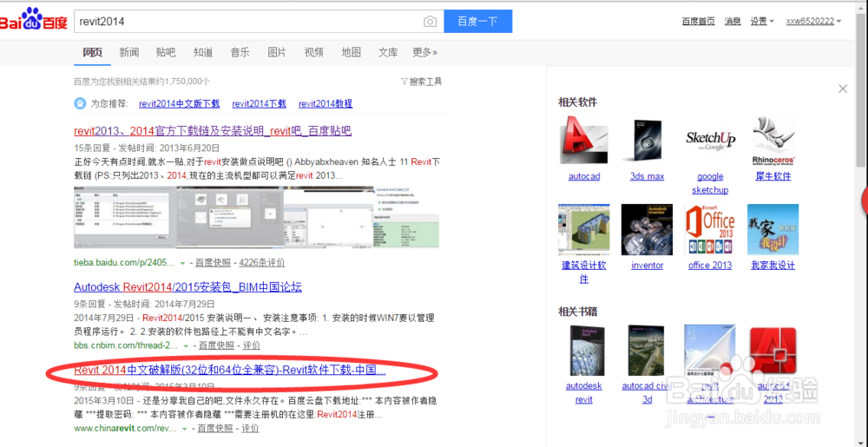Click 评价 for chinarevit result
Viewport: 868px width, 447px height.
[x=250, y=428]
